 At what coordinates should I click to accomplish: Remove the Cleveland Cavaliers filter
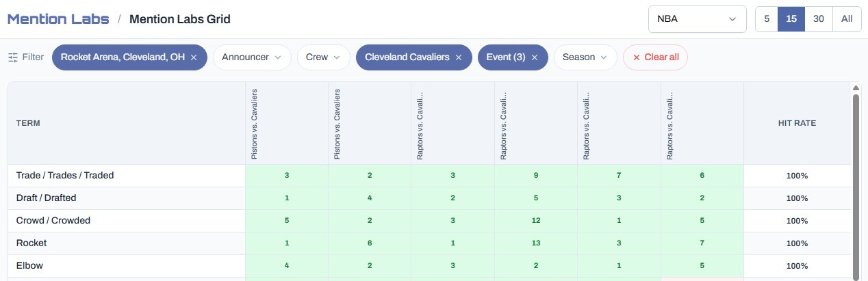click(459, 57)
